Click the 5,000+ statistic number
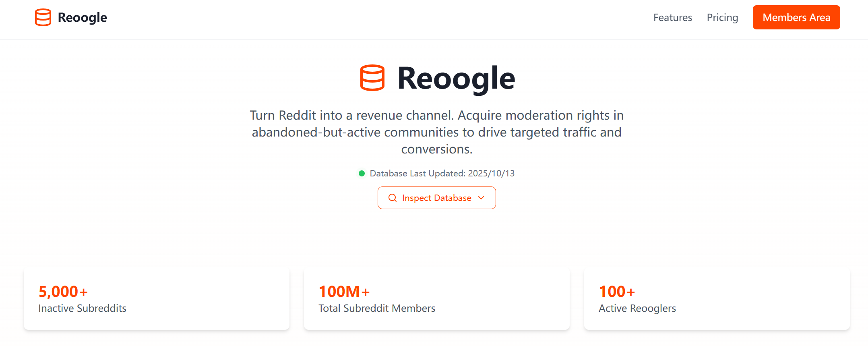868x346 pixels. (x=63, y=292)
